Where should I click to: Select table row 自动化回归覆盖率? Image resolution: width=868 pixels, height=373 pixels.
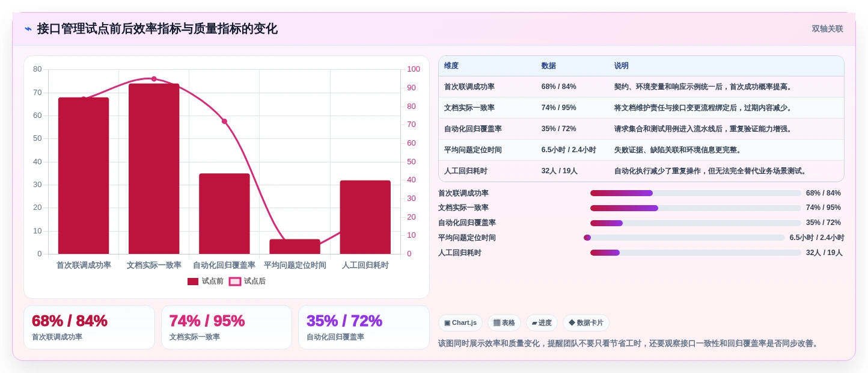[x=641, y=129]
